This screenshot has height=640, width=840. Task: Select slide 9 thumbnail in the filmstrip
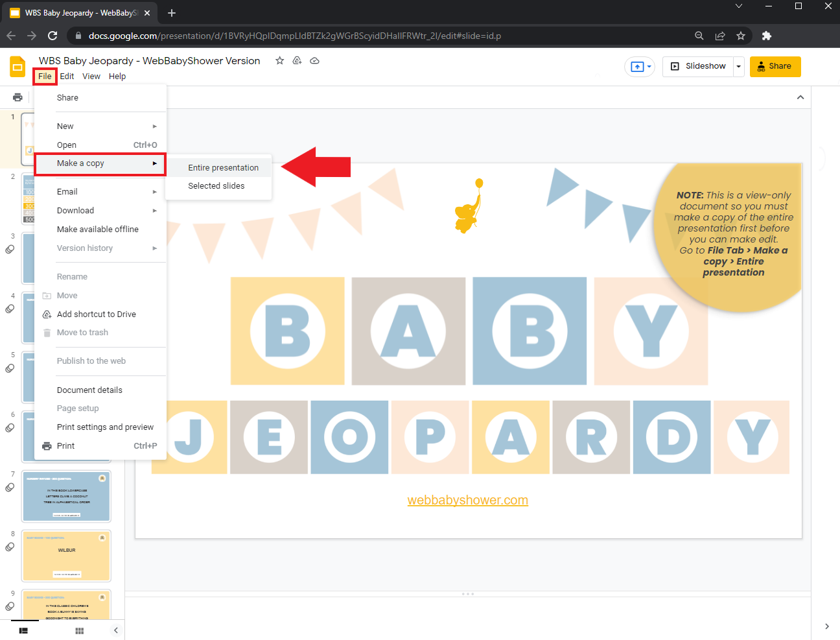(x=66, y=606)
